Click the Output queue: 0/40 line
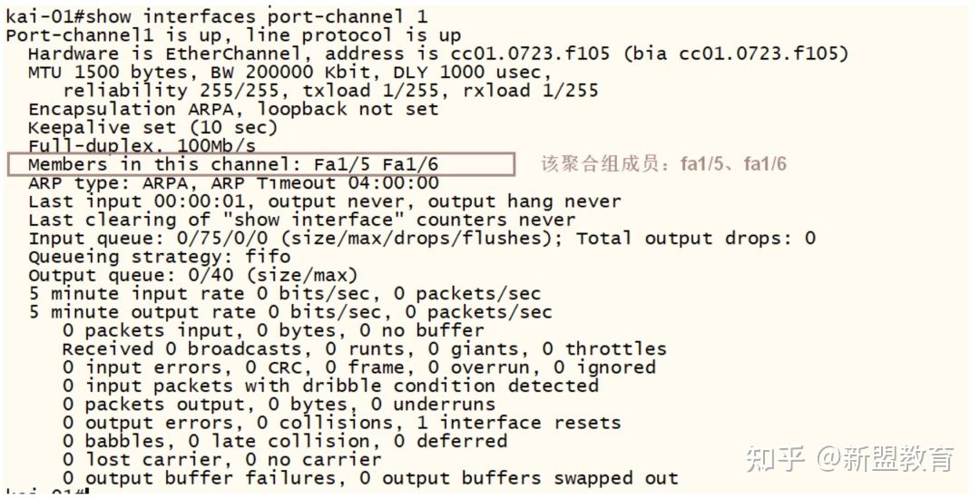Screen dimensions: 980x499 [x=192, y=275]
